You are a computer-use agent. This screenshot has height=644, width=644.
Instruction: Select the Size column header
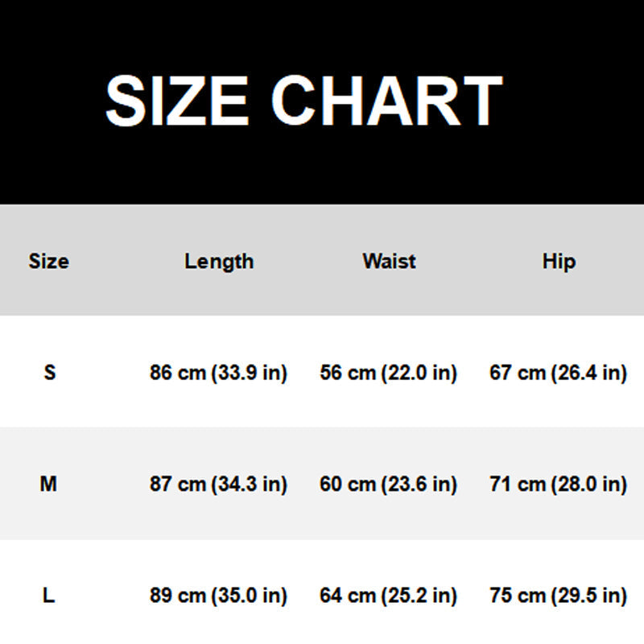[49, 261]
